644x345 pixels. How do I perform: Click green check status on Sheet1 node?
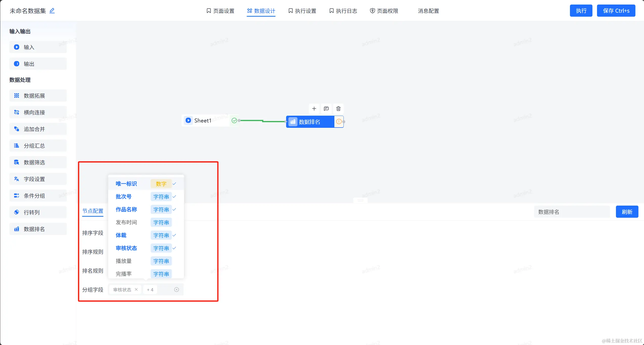(234, 120)
